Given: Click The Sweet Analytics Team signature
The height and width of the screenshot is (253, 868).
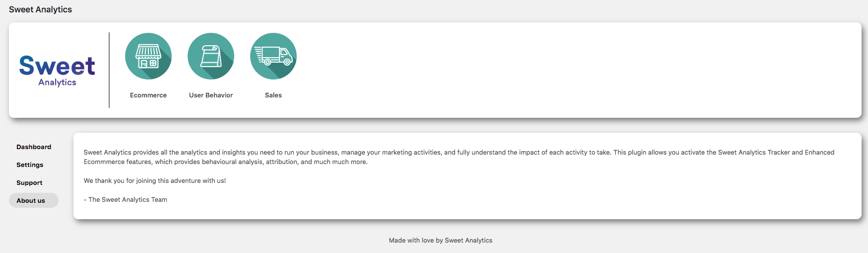Looking at the screenshot, I should [x=126, y=199].
